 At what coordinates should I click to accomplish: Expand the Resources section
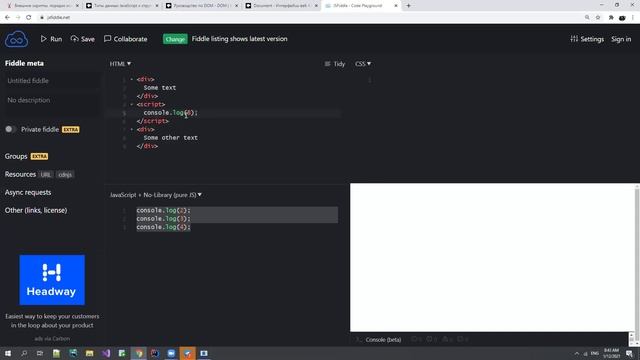click(20, 174)
